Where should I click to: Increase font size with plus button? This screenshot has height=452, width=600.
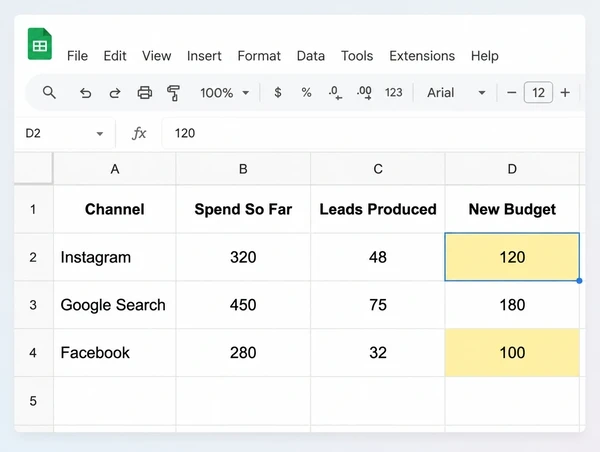[565, 93]
